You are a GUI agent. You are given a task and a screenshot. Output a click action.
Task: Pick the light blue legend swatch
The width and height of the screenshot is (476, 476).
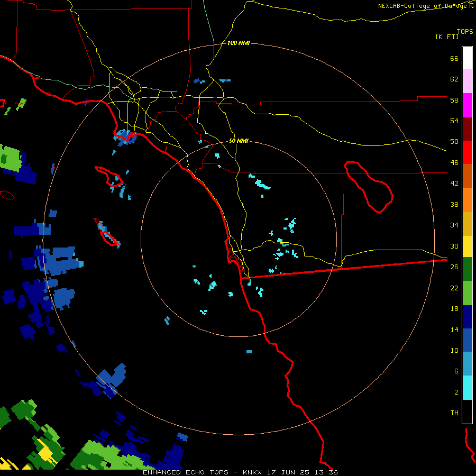click(x=467, y=364)
